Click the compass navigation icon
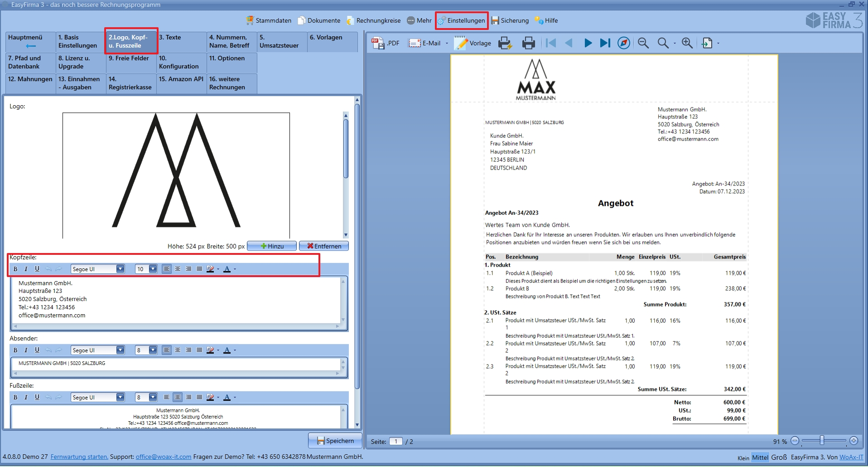This screenshot has width=868, height=467. coord(624,43)
